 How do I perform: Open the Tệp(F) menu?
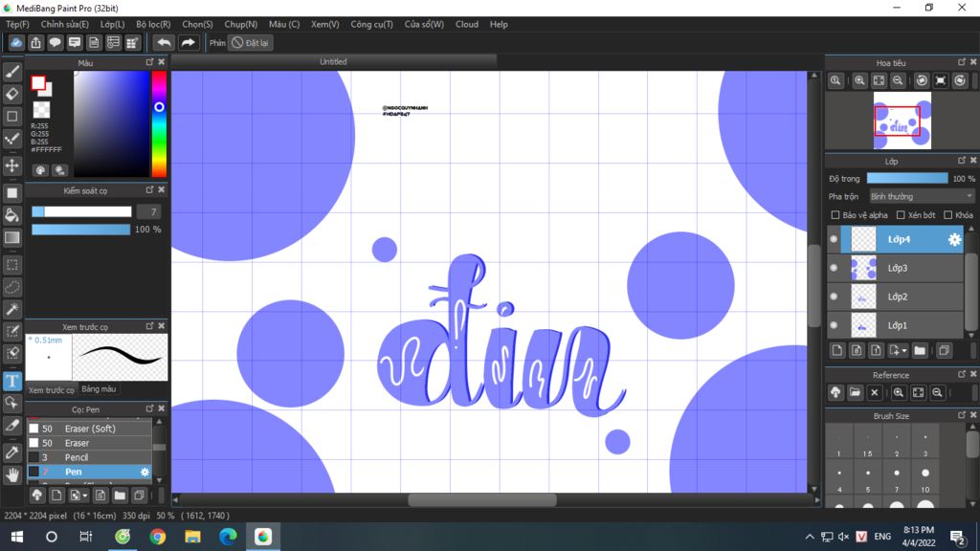17,24
